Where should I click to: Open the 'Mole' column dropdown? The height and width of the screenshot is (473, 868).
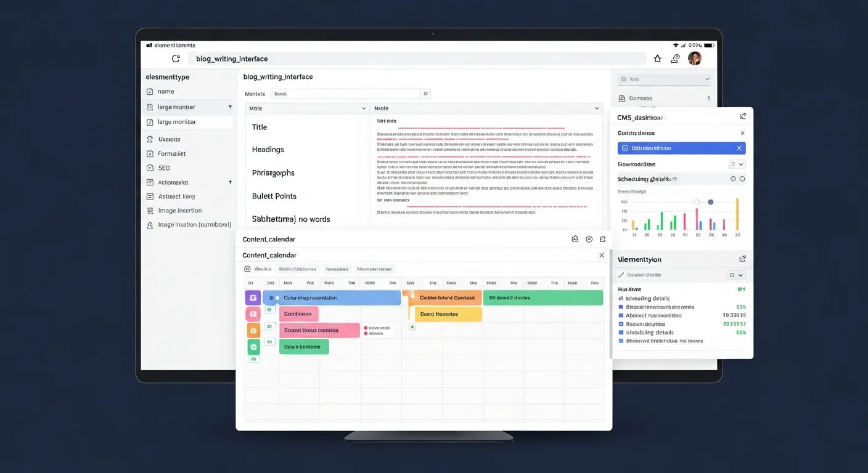[363, 108]
